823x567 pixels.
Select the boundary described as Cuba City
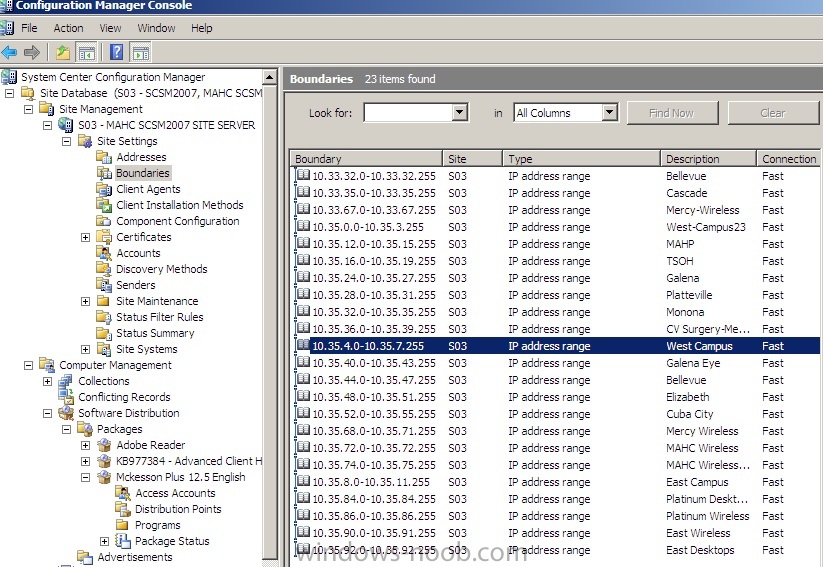(556, 414)
